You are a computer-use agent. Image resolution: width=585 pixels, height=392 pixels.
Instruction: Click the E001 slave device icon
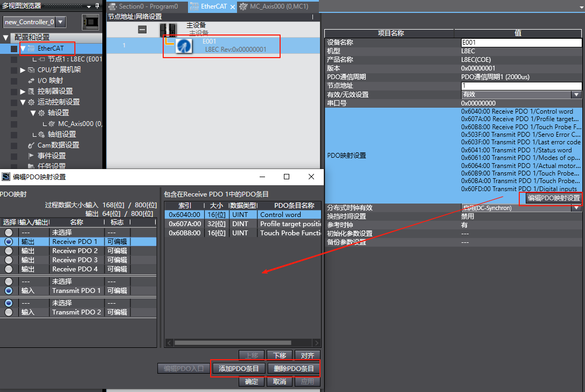[184, 46]
